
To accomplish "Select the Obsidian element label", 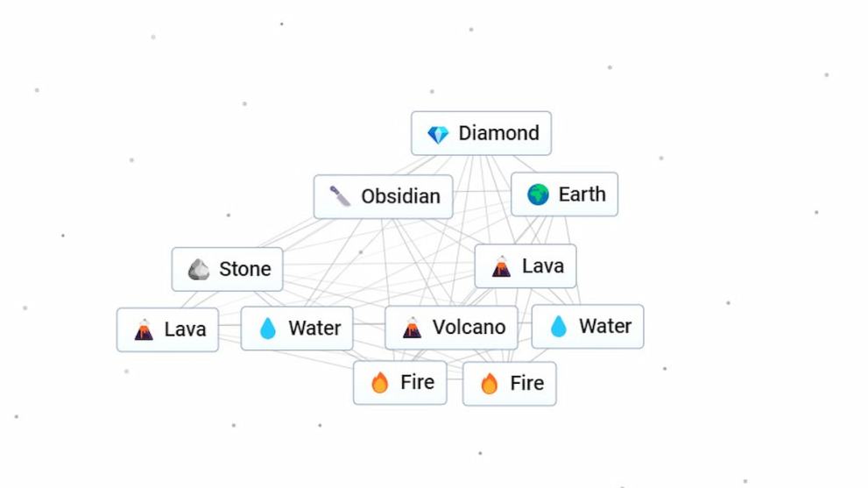I will pyautogui.click(x=400, y=196).
